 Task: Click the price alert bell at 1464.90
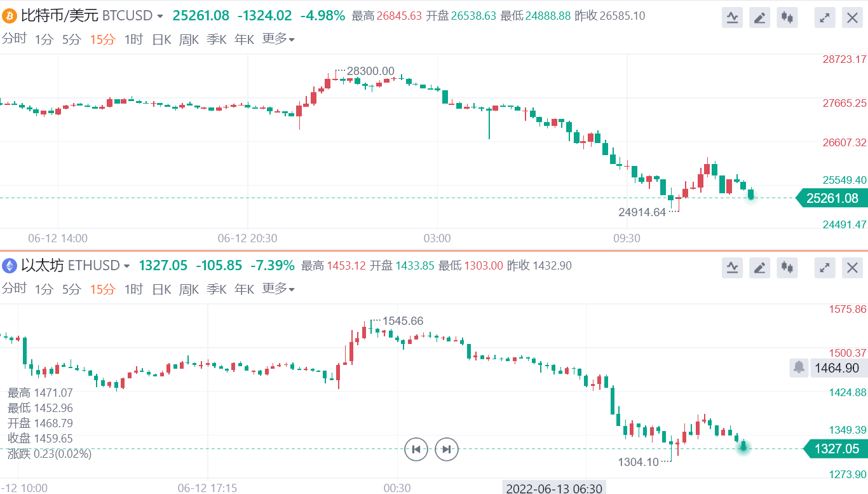click(799, 367)
